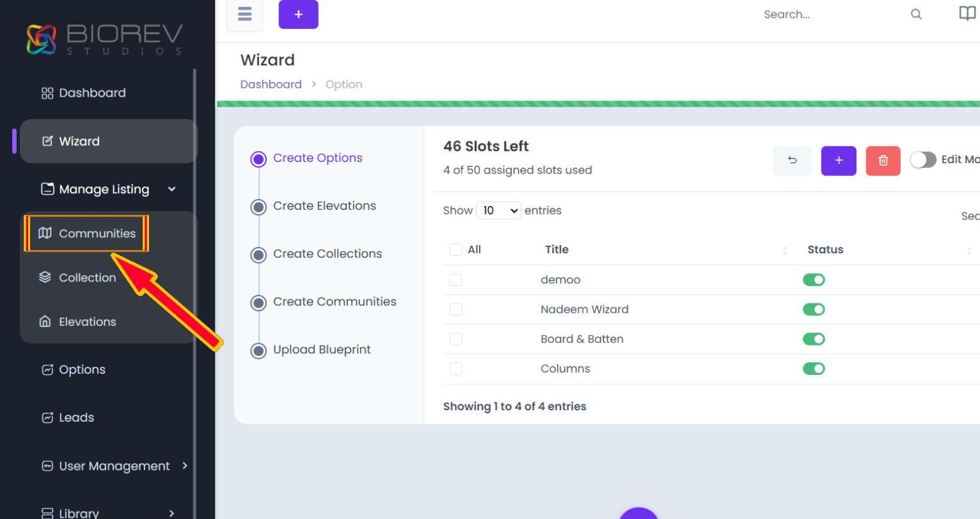Sort by Title column arrows
Viewport: 980px width, 519px height.
pyautogui.click(x=785, y=250)
